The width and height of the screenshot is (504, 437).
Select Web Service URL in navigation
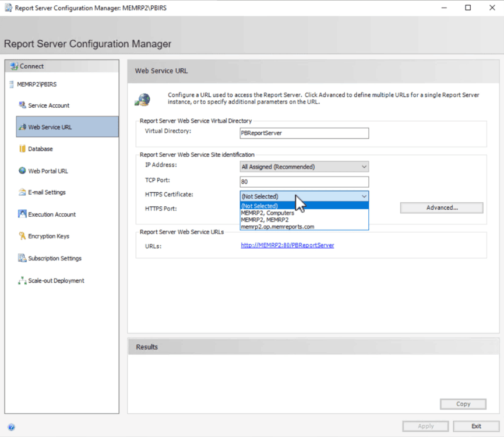pyautogui.click(x=67, y=127)
